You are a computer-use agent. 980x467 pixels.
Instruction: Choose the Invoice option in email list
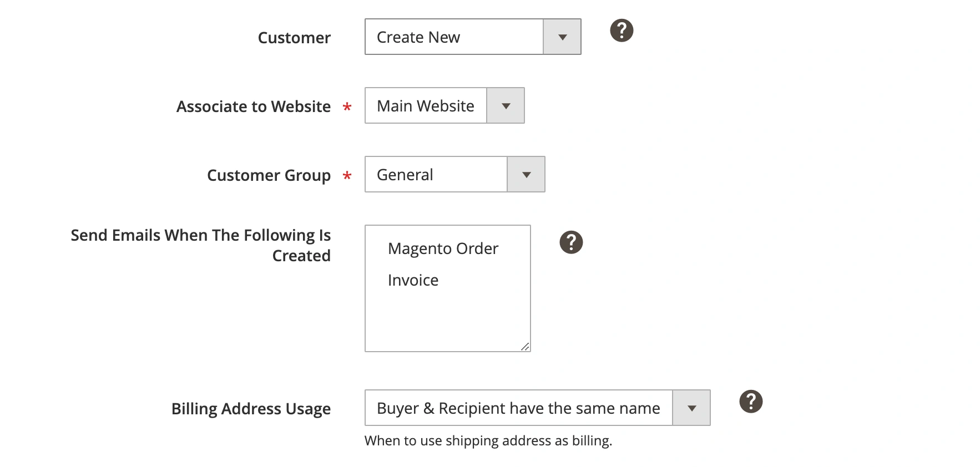pyautogui.click(x=413, y=280)
